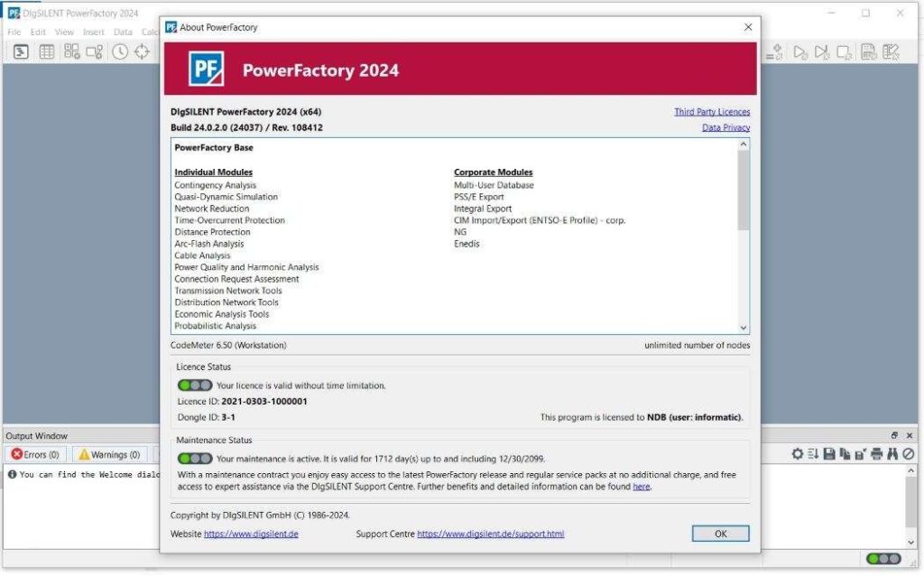Open the Data menu
Viewport: 924px width, 576px height.
point(123,32)
